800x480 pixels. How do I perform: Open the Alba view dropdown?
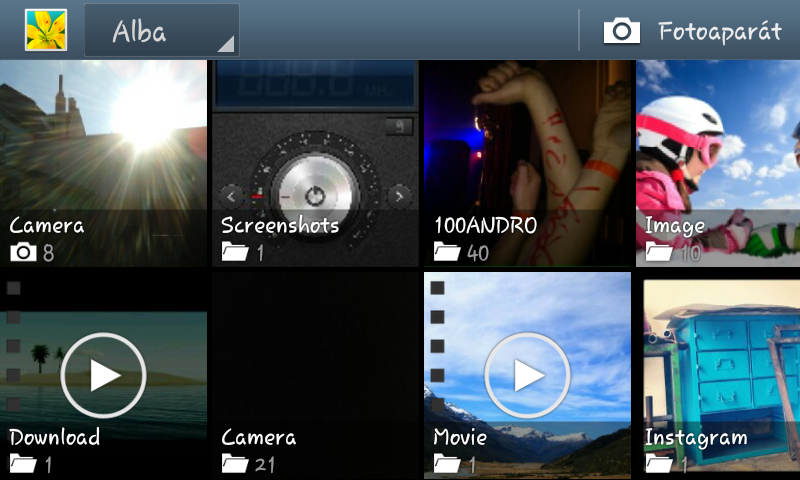tap(161, 31)
